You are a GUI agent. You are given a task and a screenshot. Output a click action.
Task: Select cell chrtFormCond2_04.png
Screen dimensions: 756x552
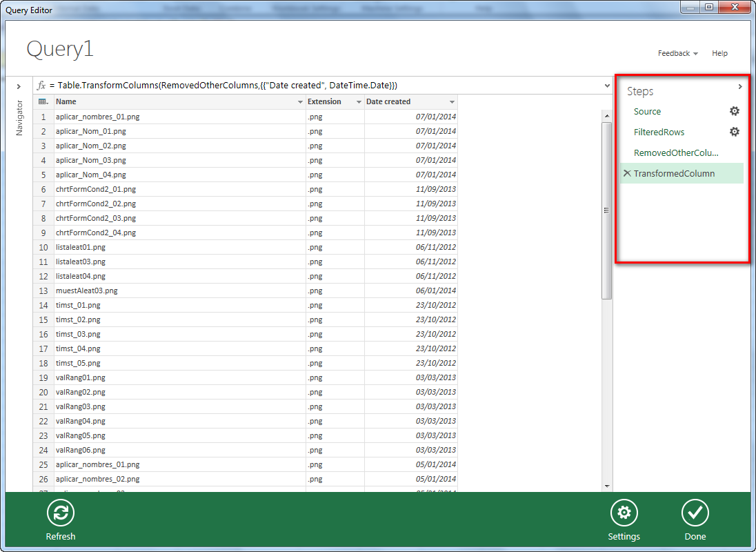[180, 233]
